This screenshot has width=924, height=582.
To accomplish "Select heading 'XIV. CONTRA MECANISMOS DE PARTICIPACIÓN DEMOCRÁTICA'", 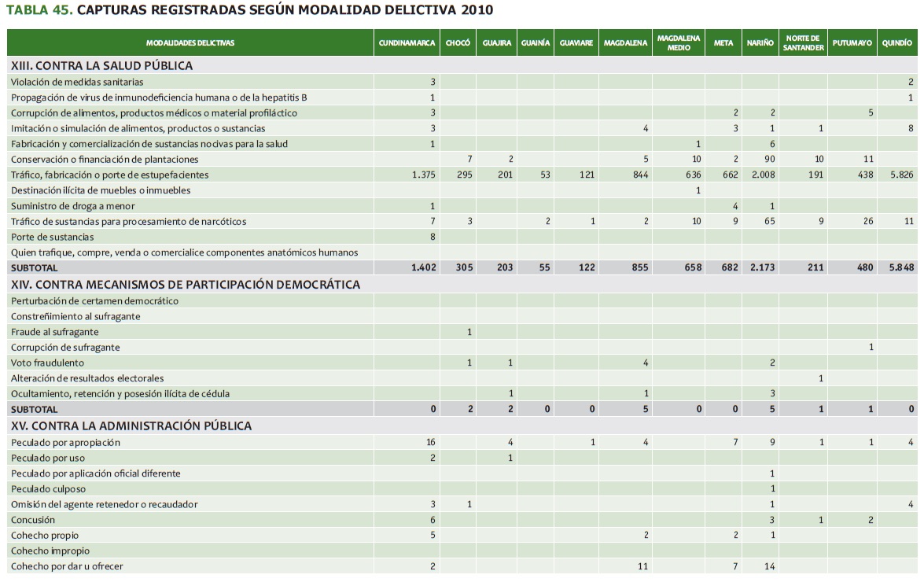I will click(x=185, y=285).
